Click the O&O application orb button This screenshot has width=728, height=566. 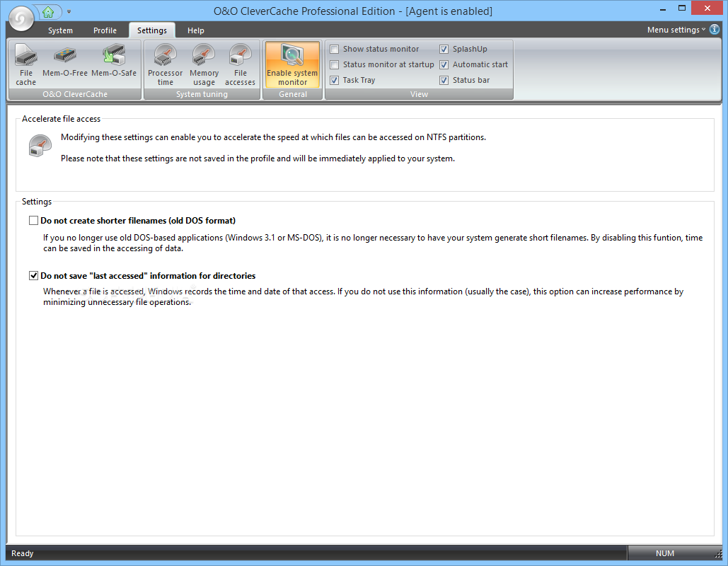tap(21, 18)
